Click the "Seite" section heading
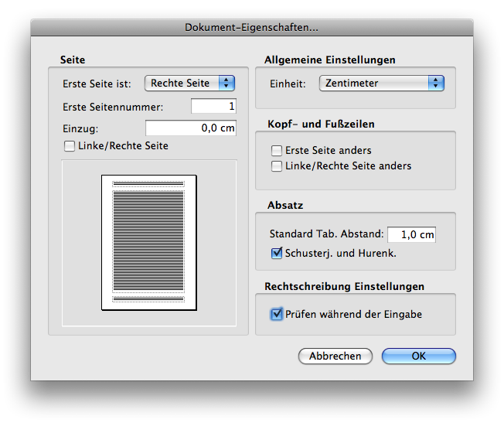The image size is (504, 423). click(x=73, y=60)
